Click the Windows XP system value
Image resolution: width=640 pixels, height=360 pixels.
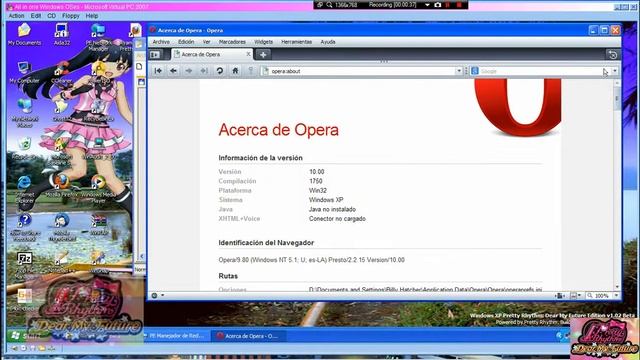326,200
